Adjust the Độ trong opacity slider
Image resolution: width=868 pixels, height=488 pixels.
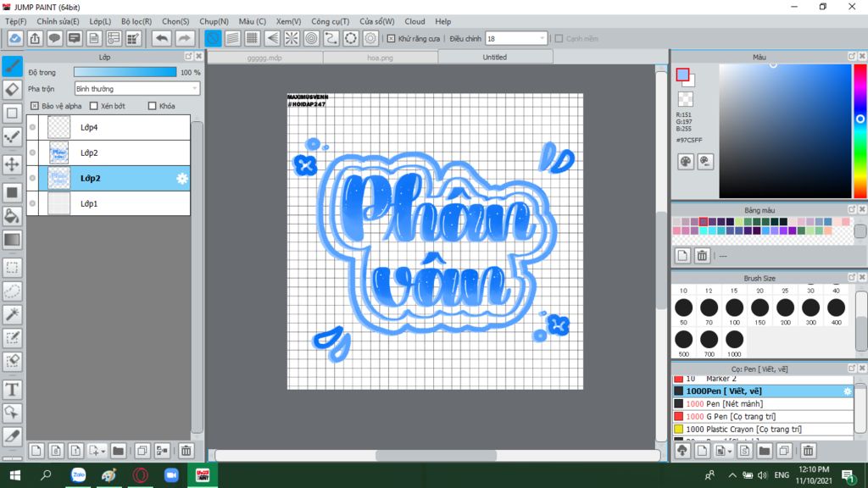coord(125,72)
